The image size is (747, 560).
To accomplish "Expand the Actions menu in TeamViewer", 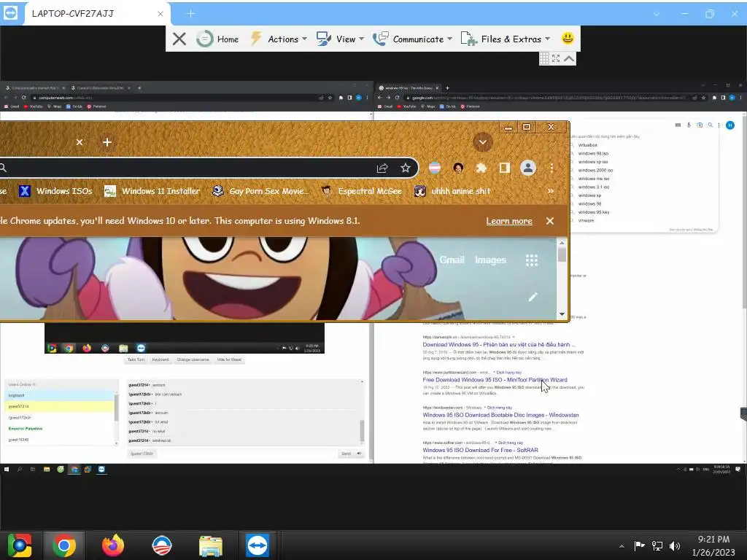I will coord(279,39).
